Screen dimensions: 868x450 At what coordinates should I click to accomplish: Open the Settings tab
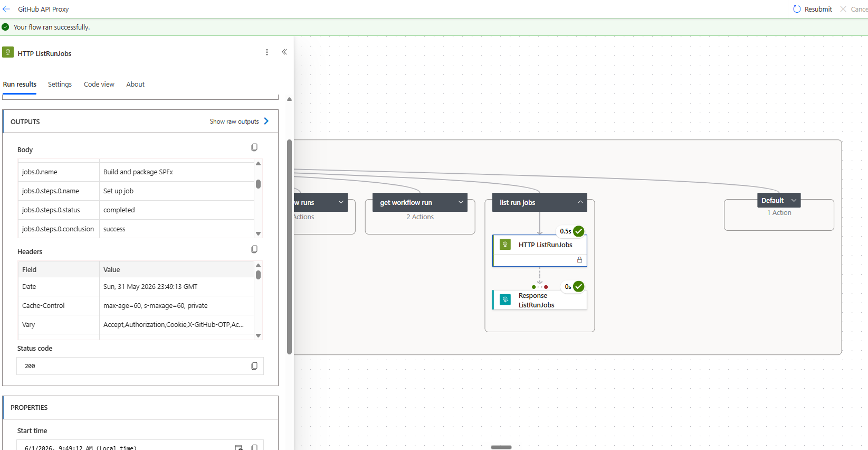coord(60,85)
